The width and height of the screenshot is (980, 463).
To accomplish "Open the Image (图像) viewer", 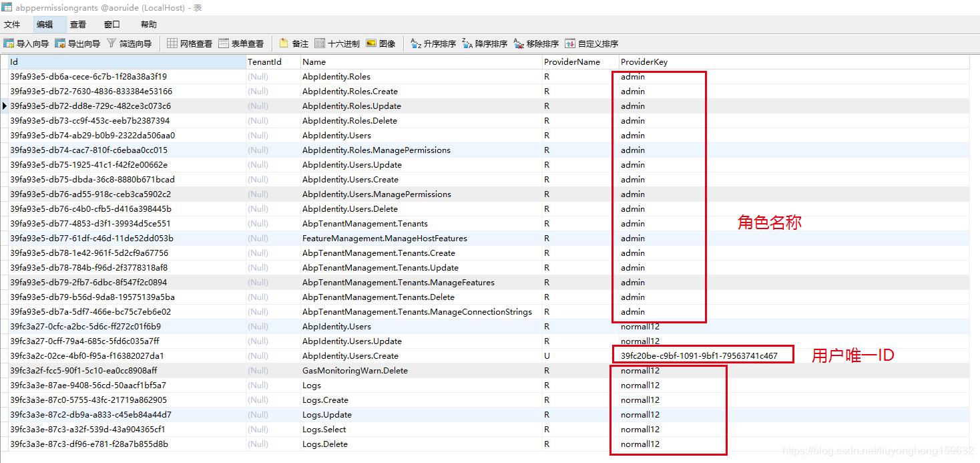I will pyautogui.click(x=381, y=43).
